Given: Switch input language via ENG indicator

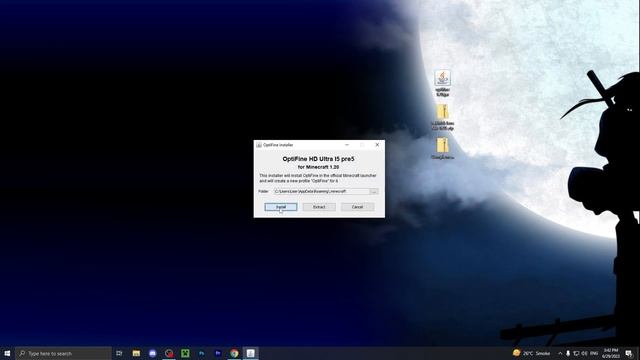Looking at the screenshot, I should [594, 353].
